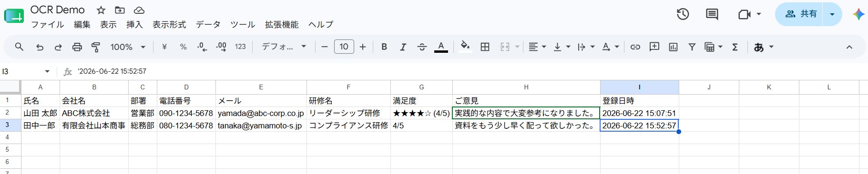Select the cell コンプライアンス研修
The image size is (868, 174).
348,126
